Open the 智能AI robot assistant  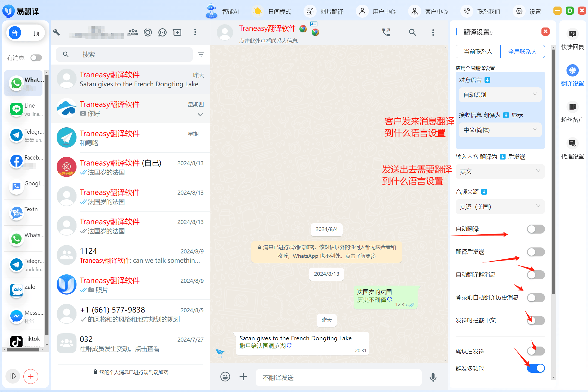pyautogui.click(x=212, y=11)
